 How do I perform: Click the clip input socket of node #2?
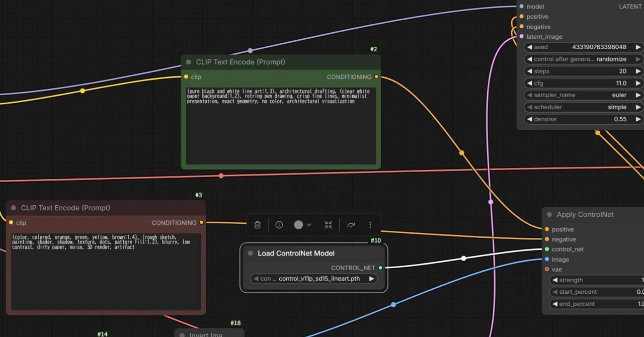[186, 77]
